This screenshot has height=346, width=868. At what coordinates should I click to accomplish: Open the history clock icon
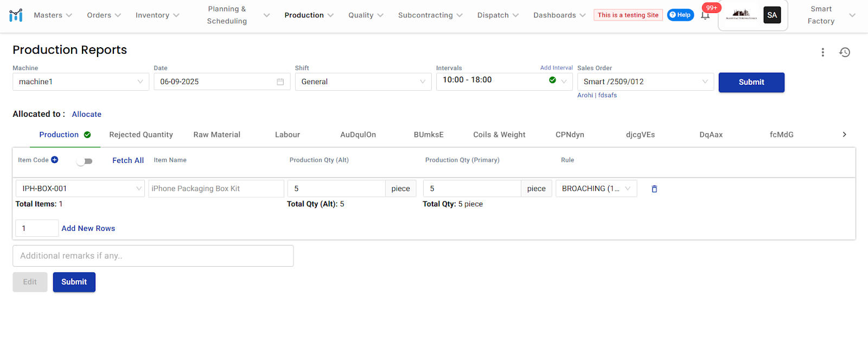pos(845,52)
